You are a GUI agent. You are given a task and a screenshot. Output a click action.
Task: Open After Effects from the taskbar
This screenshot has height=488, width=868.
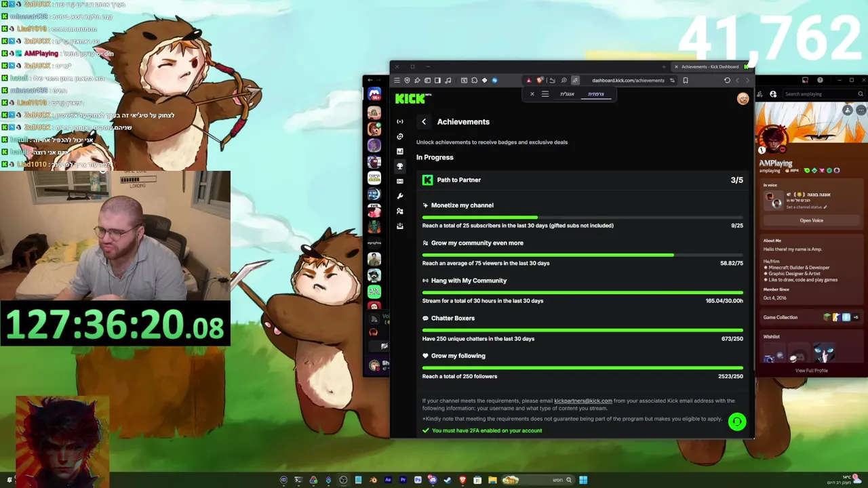pos(388,480)
